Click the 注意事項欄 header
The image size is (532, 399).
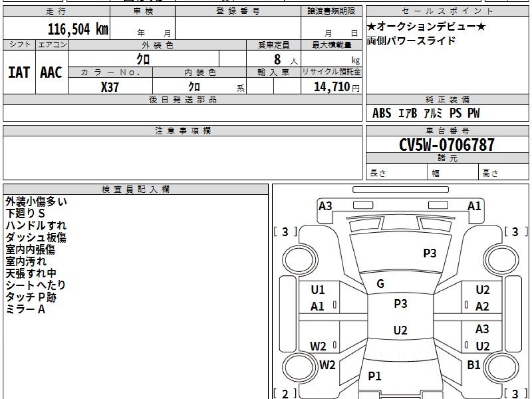(x=183, y=131)
